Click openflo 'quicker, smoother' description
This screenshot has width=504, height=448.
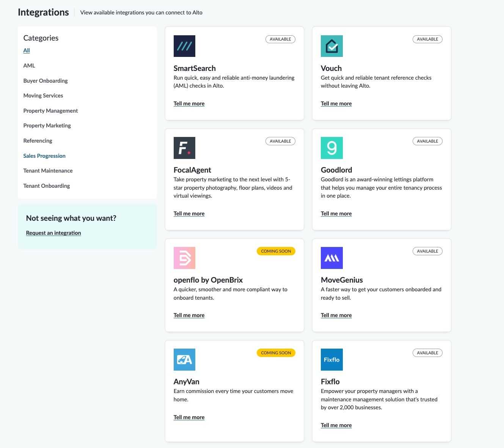pyautogui.click(x=231, y=294)
